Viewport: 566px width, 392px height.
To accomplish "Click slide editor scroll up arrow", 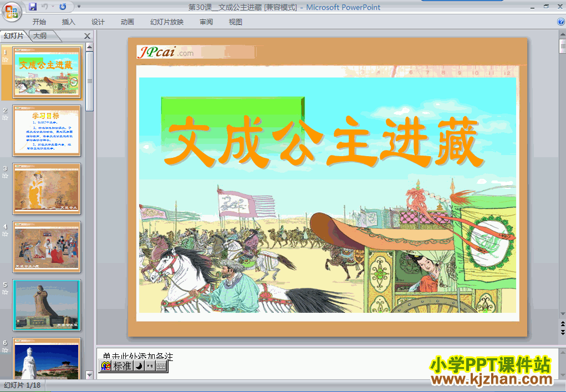I will click(x=562, y=35).
